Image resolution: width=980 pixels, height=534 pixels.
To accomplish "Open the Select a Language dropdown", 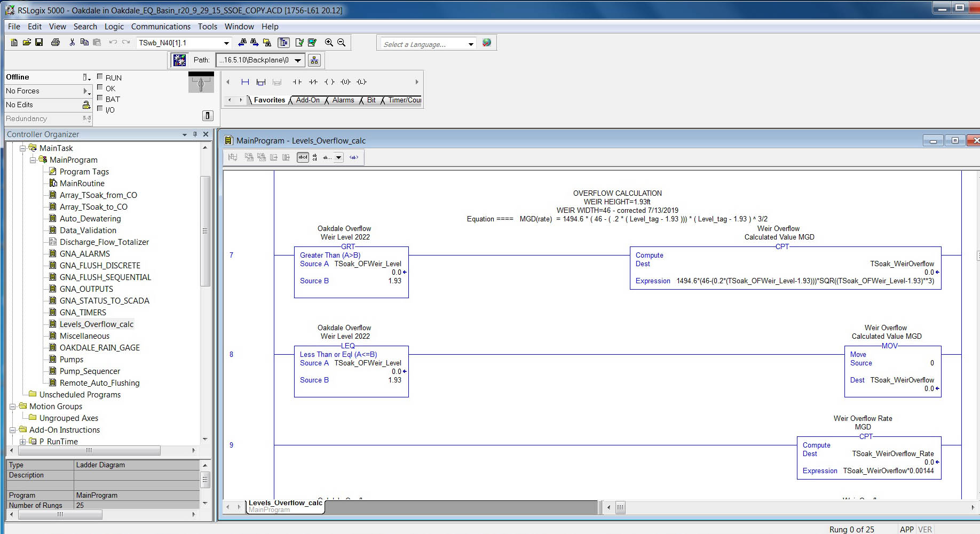I will point(471,44).
